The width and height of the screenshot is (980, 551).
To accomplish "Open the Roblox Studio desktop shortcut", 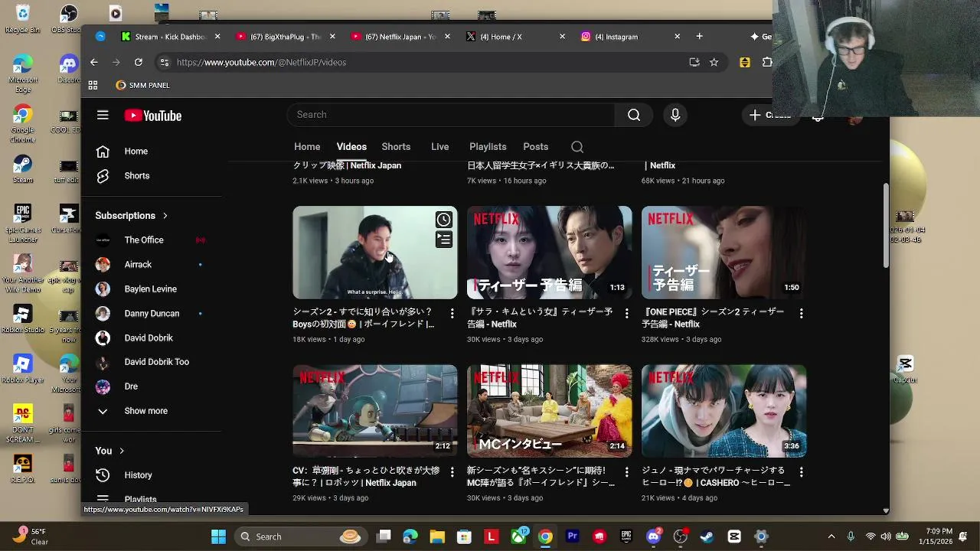I will [22, 318].
